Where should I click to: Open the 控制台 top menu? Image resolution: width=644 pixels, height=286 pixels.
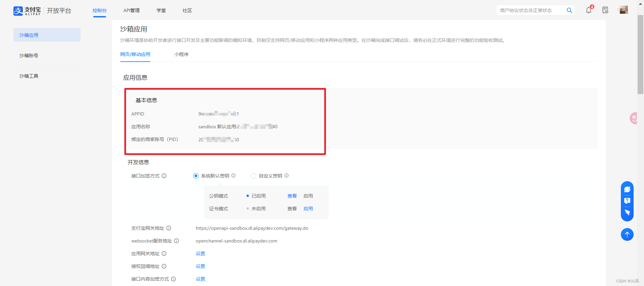coord(100,10)
